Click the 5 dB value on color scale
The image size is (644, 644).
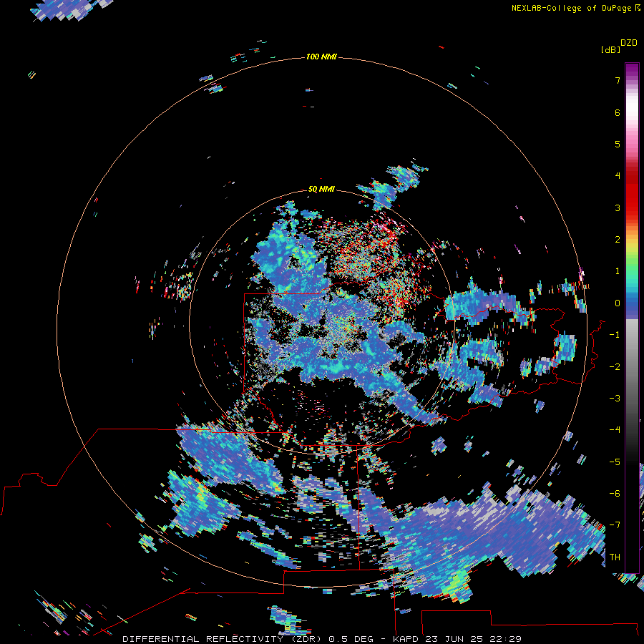[618, 144]
